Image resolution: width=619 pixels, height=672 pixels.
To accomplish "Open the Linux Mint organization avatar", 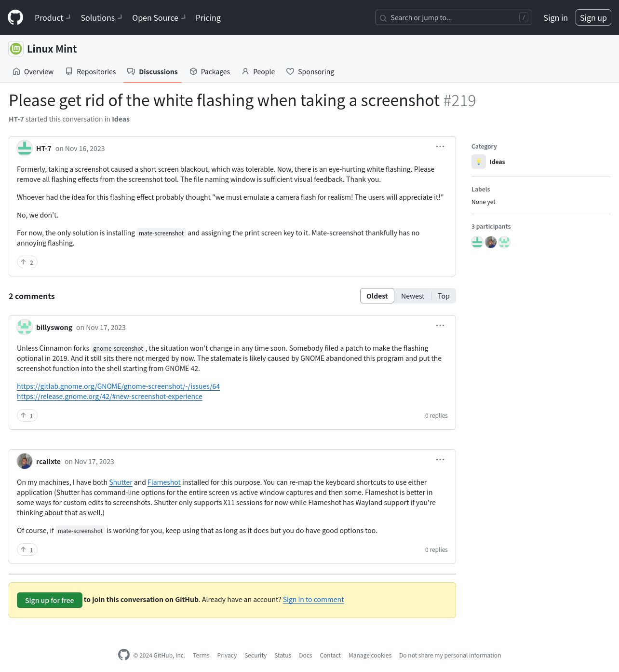I will click(16, 49).
